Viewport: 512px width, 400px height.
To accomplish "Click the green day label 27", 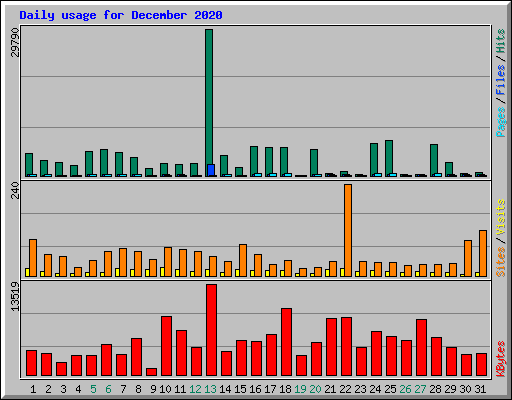I will [420, 389].
